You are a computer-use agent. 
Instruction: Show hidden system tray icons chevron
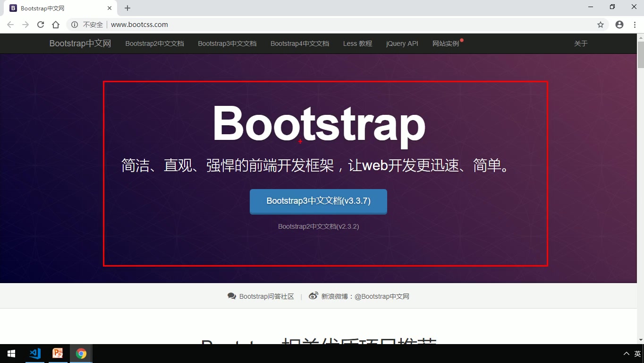(x=627, y=354)
